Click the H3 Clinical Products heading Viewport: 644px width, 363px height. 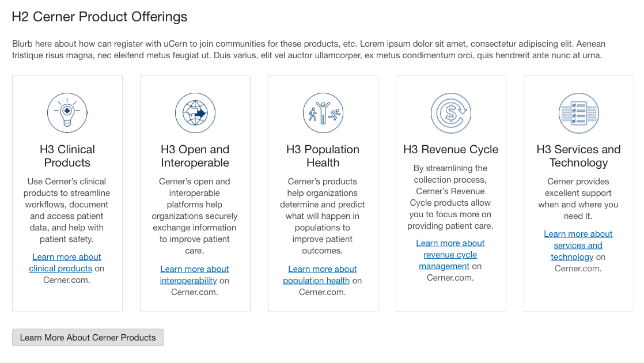point(67,156)
